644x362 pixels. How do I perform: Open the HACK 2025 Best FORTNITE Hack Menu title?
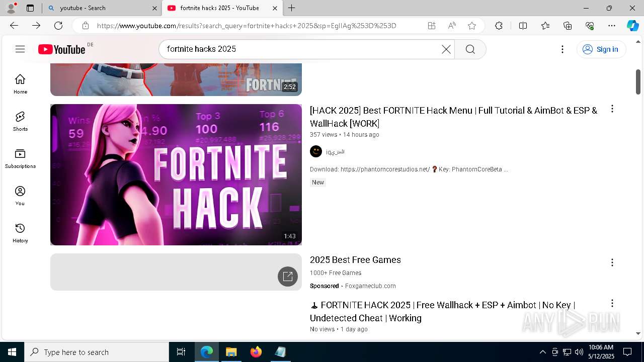point(453,117)
